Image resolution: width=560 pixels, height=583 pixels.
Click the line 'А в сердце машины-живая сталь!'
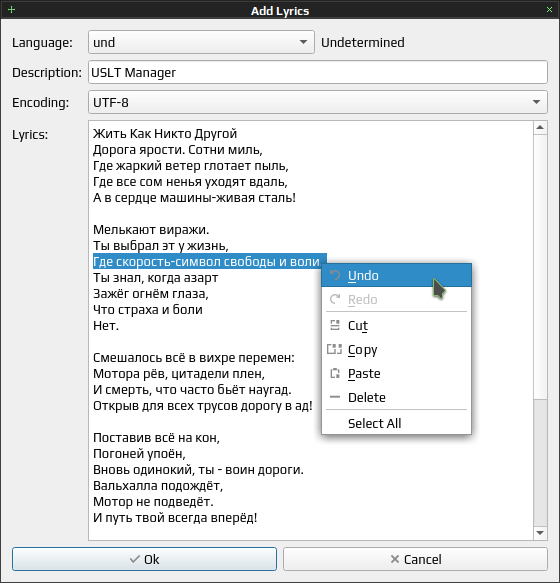[194, 197]
